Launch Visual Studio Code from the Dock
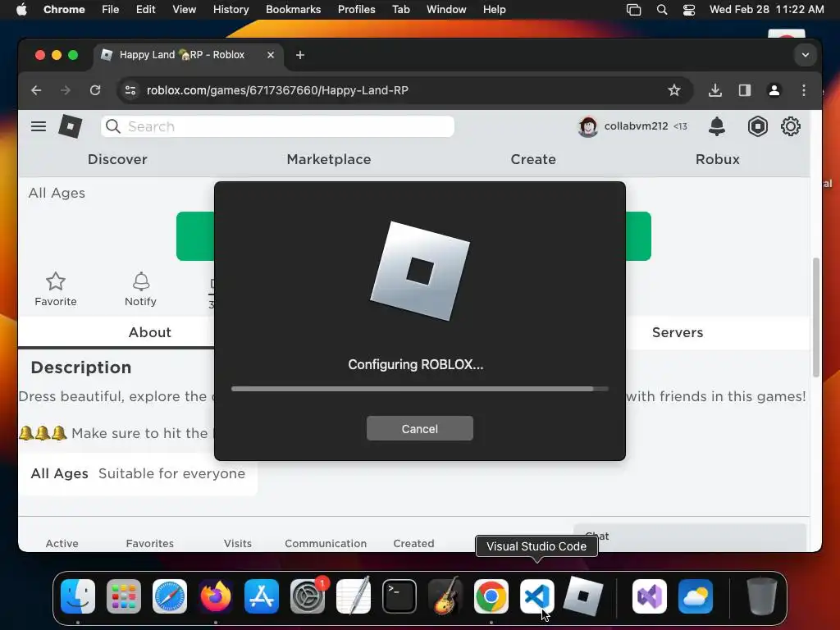This screenshot has height=630, width=840. 536,596
